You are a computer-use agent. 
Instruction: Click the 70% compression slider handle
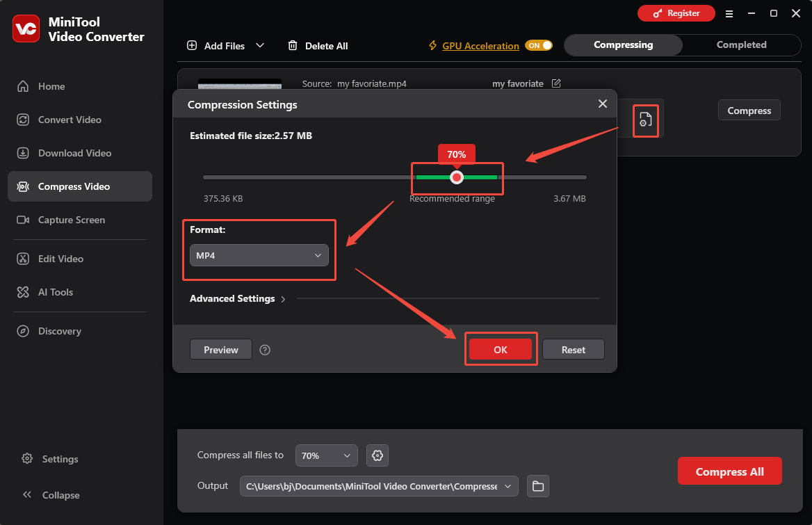(456, 177)
